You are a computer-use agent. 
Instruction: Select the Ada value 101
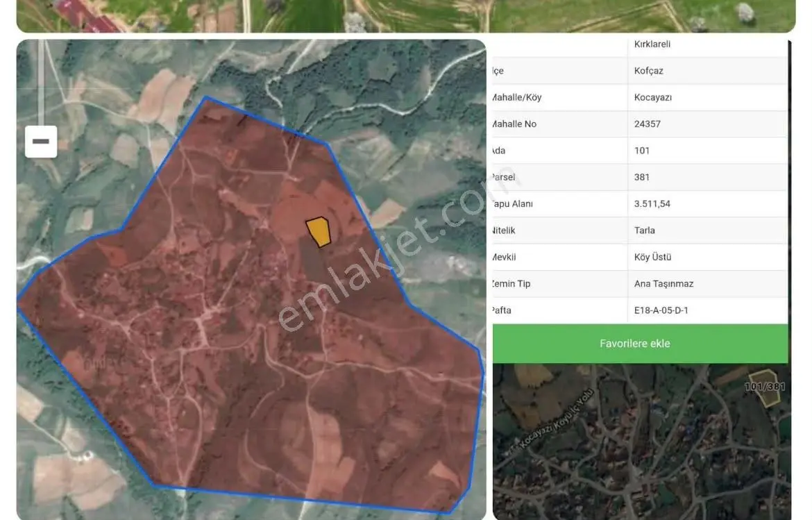pos(642,151)
